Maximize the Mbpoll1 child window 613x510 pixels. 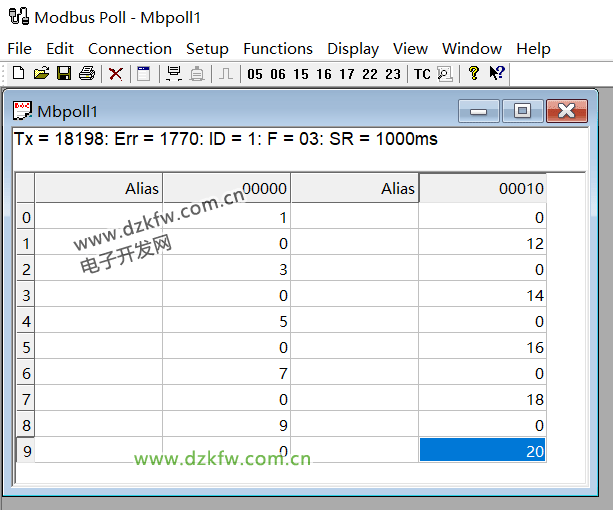[x=523, y=111]
